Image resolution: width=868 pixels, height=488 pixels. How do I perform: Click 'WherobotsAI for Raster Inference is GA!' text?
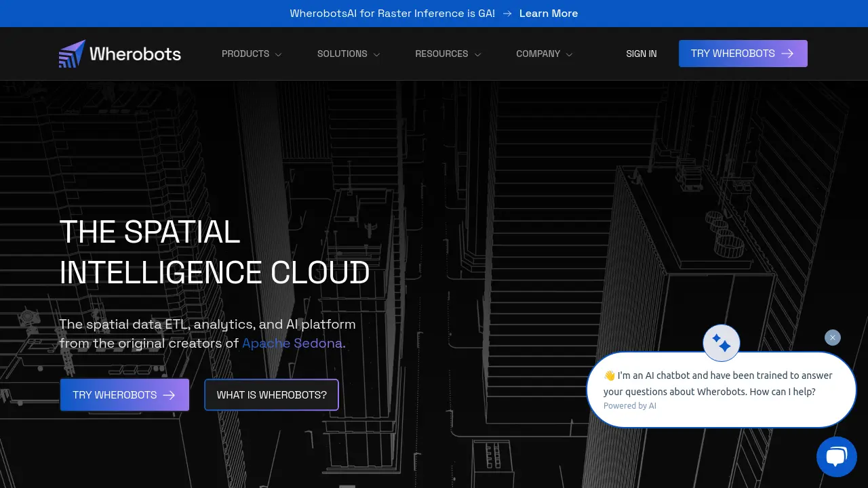click(x=393, y=14)
